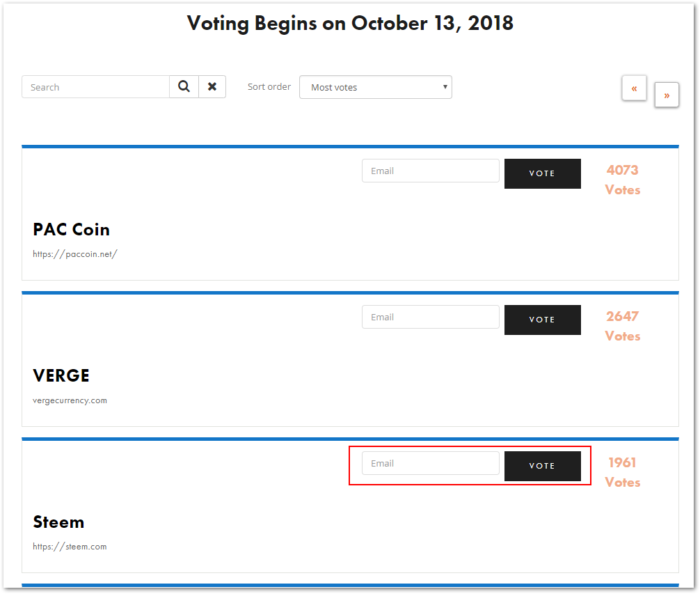Open the vergecurrency.com link
Screen dimensions: 700x594
pos(70,400)
